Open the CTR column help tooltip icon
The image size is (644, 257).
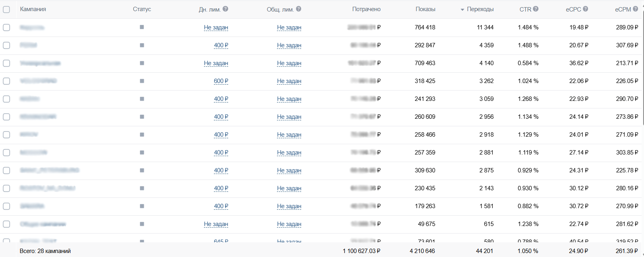536,9
